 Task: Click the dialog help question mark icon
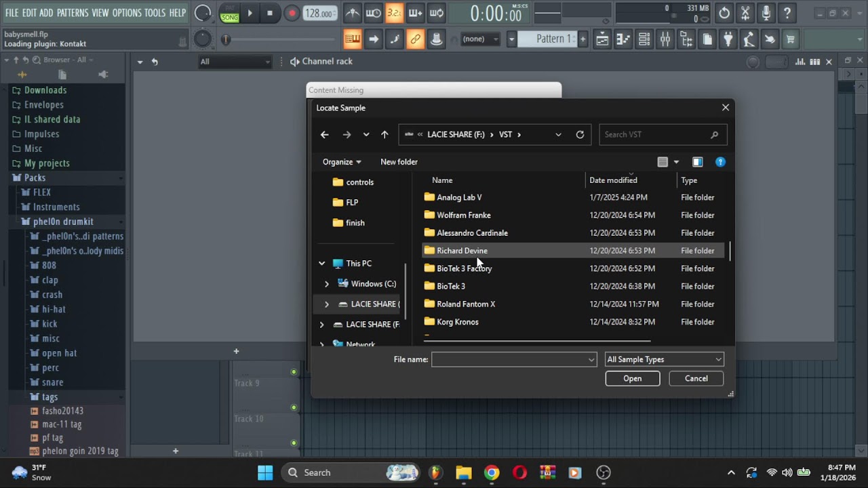(x=720, y=162)
